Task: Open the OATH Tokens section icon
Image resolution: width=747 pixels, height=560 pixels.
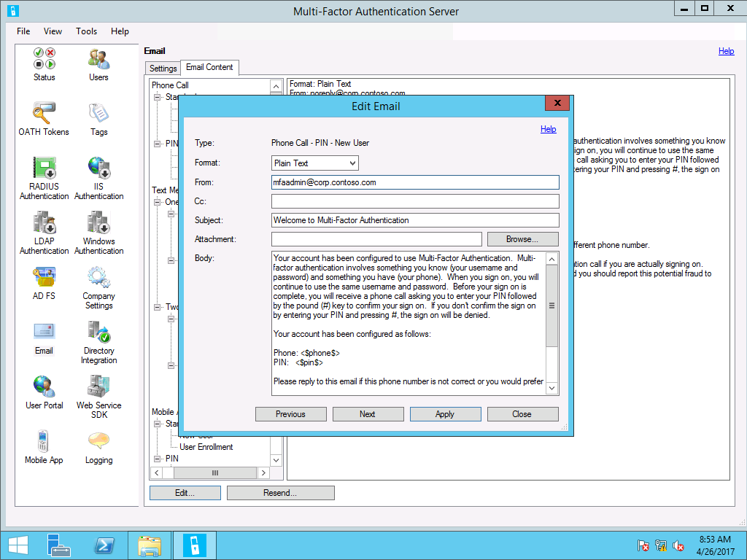Action: [x=44, y=114]
